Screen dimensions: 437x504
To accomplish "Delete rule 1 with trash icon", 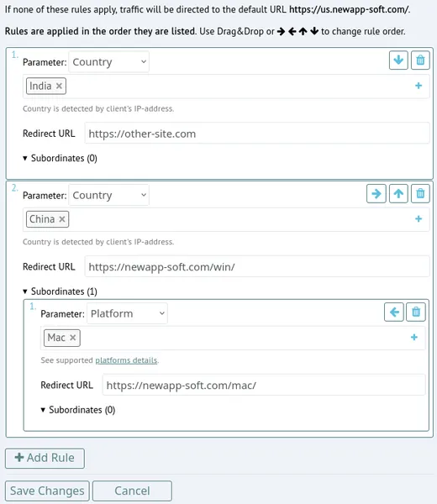I will tap(420, 60).
